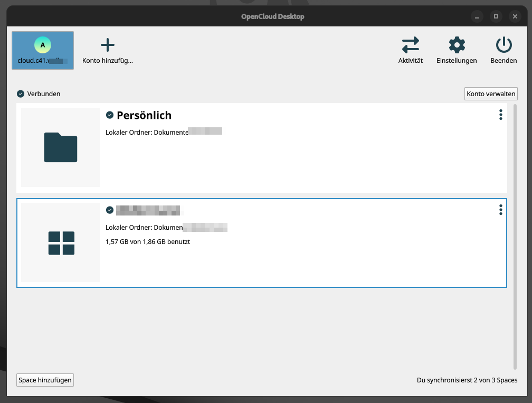The height and width of the screenshot is (403, 532).
Task: Select the Persönlich space title
Action: (145, 115)
